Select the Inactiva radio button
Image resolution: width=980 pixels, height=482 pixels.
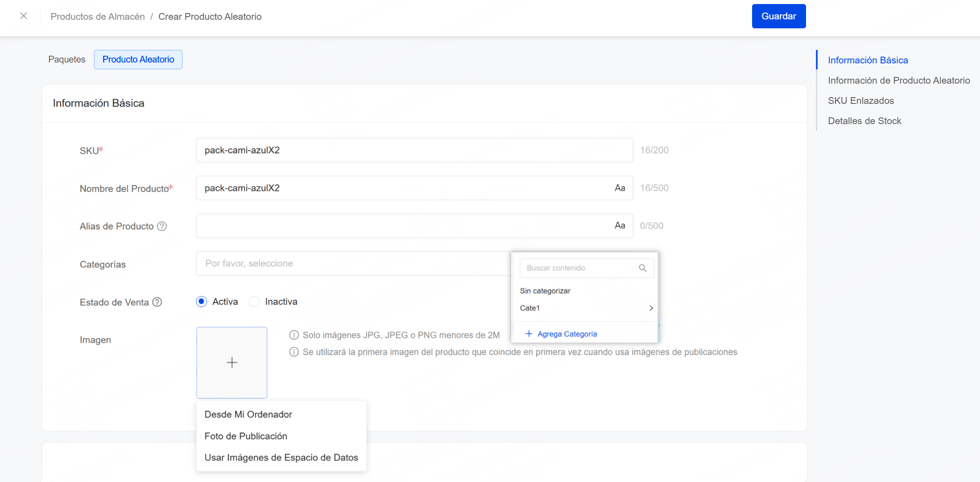click(254, 301)
